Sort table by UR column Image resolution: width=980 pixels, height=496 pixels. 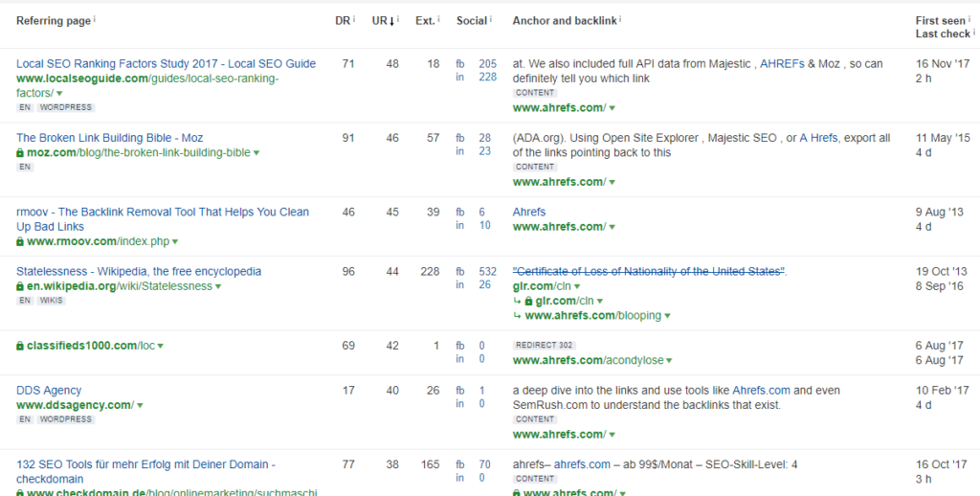pos(383,21)
